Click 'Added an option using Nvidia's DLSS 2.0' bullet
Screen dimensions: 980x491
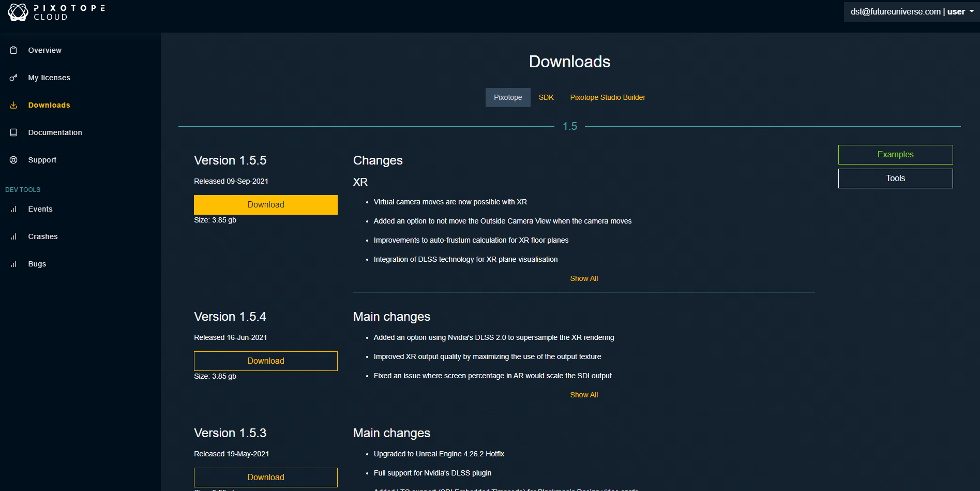click(494, 337)
